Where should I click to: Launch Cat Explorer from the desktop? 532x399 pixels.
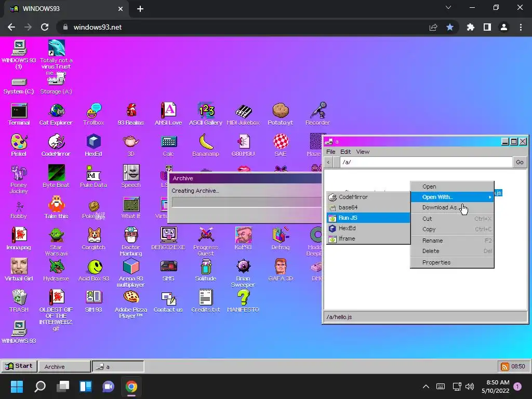56,114
